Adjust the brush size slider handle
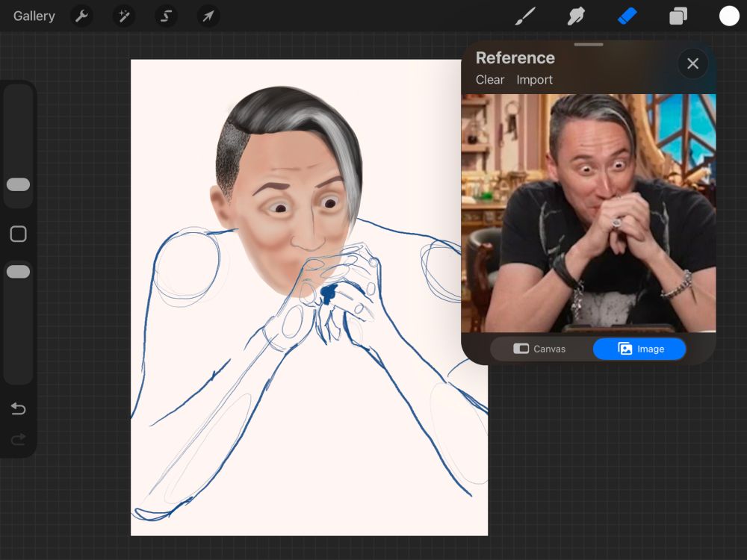747x560 pixels. [x=18, y=184]
